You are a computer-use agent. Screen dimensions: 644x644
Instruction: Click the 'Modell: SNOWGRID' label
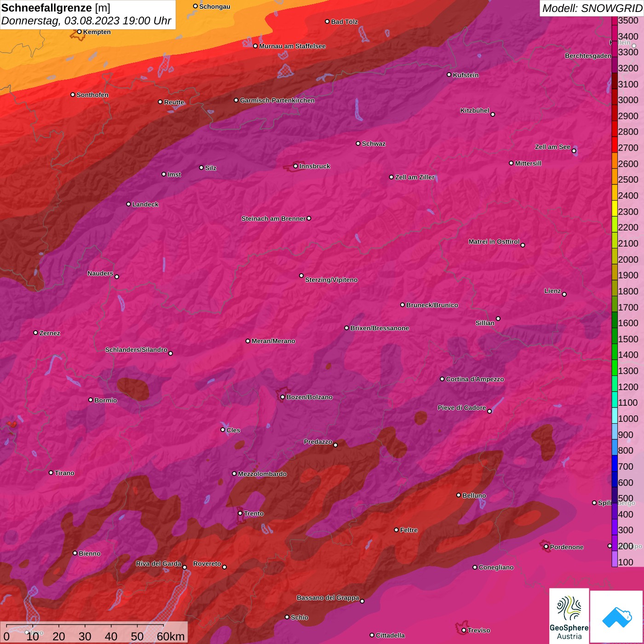tap(592, 8)
